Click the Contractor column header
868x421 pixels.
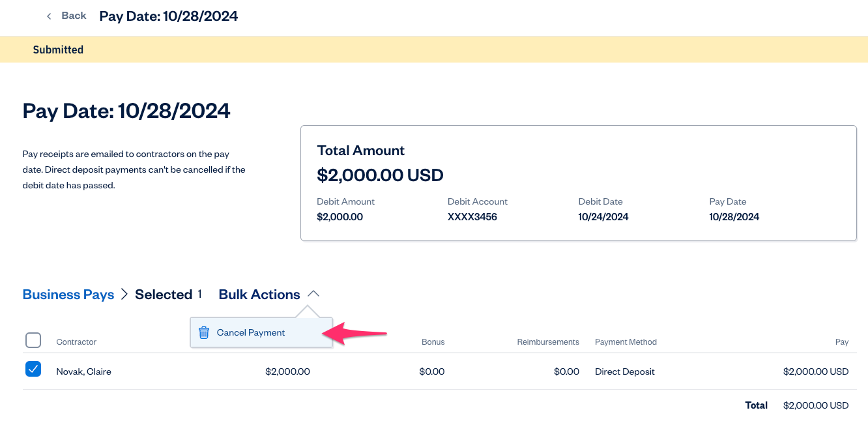click(76, 342)
